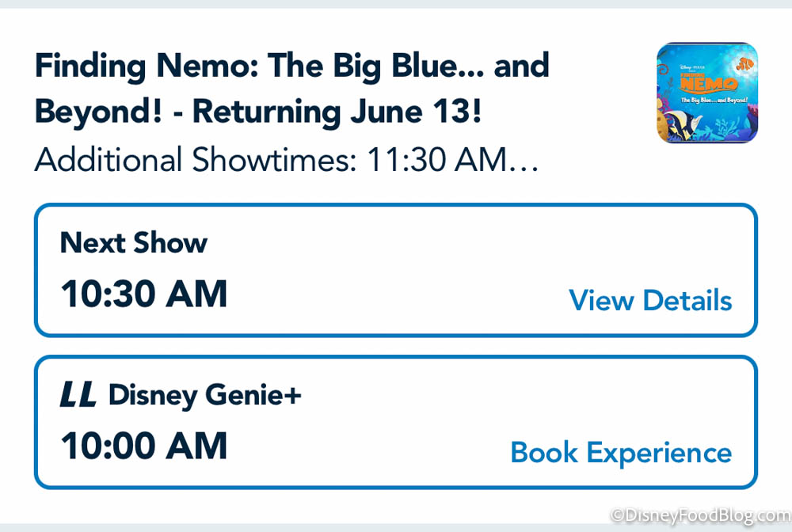Image resolution: width=792 pixels, height=532 pixels.
Task: Open the Finding Nemo show thumbnail
Action: tap(706, 93)
